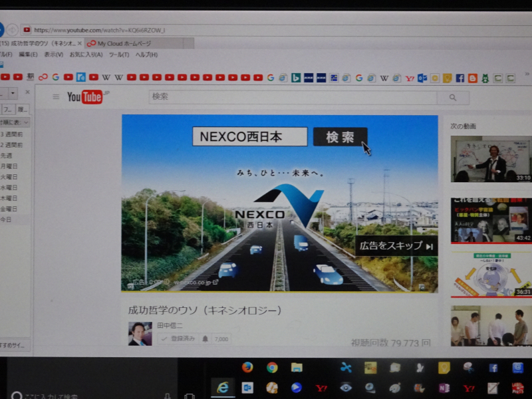Open the ヘルプ(H) menu
The width and height of the screenshot is (532, 399).
pyautogui.click(x=146, y=55)
